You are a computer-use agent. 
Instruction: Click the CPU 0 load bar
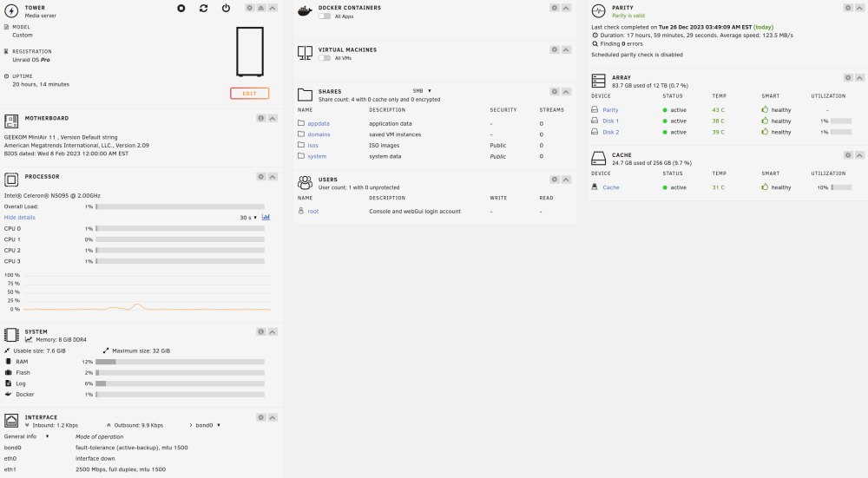coord(180,228)
